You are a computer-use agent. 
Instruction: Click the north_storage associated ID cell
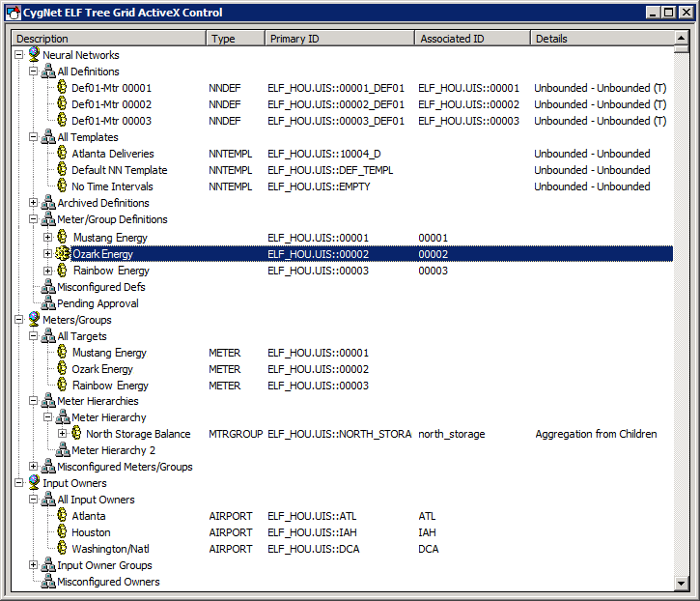pyautogui.click(x=451, y=434)
